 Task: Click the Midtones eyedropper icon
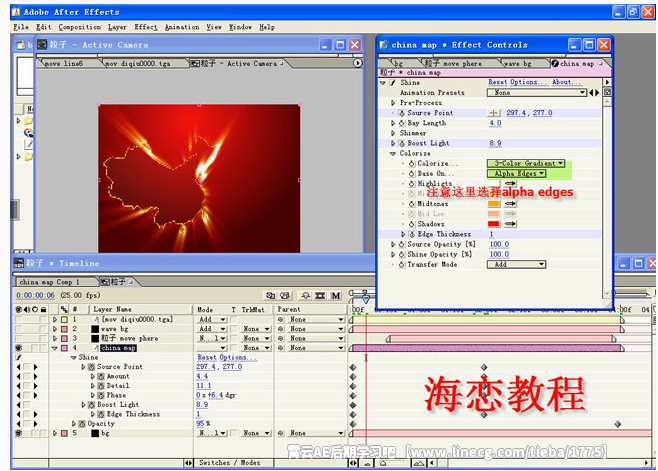click(x=510, y=204)
